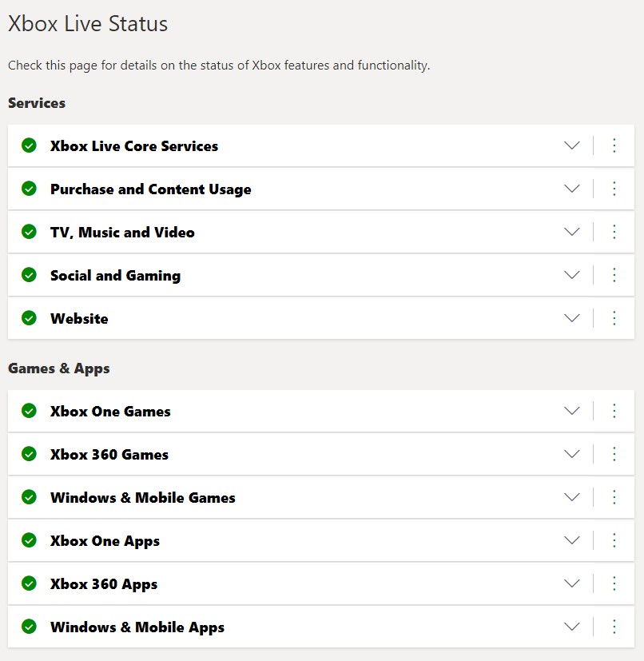Open the three-dot menu for Xbox One Games
The width and height of the screenshot is (644, 661).
(x=614, y=411)
